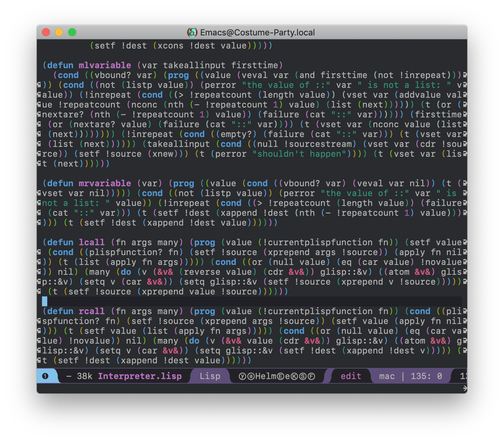Click the buffer modified dash indicator
This screenshot has height=442, width=504.
click(69, 376)
